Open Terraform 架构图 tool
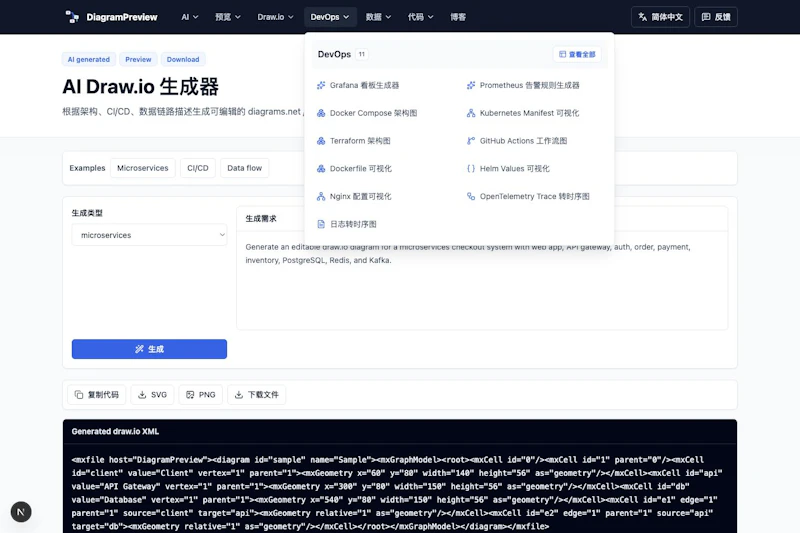Screen dimensions: 800x533 [x=360, y=141]
